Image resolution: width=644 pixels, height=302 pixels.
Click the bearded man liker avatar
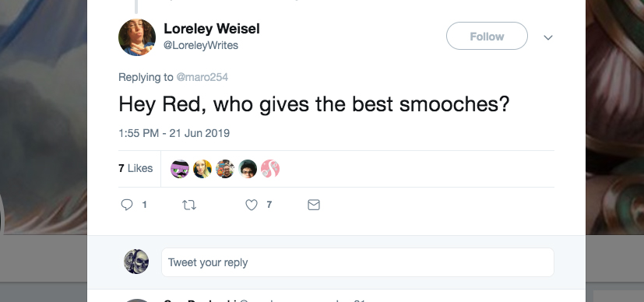point(225,169)
